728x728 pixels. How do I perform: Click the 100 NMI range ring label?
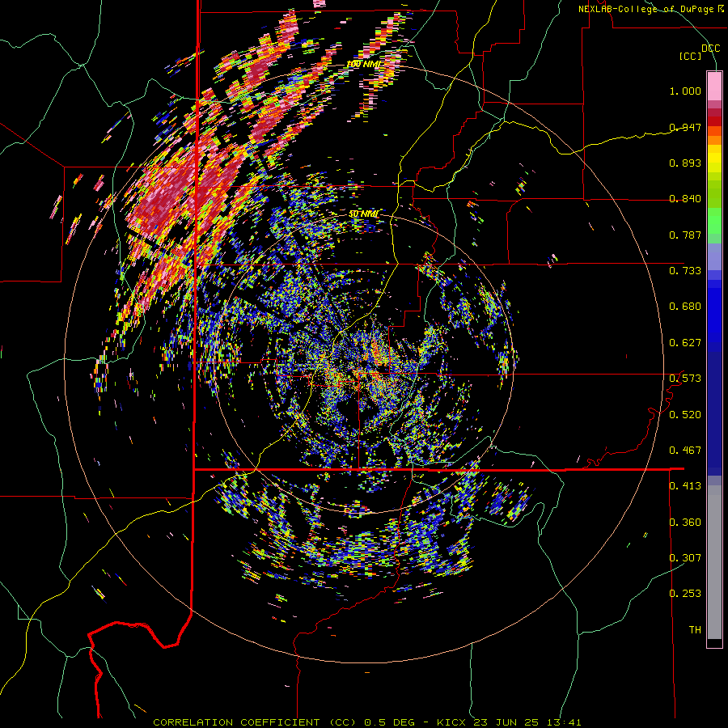pos(365,64)
